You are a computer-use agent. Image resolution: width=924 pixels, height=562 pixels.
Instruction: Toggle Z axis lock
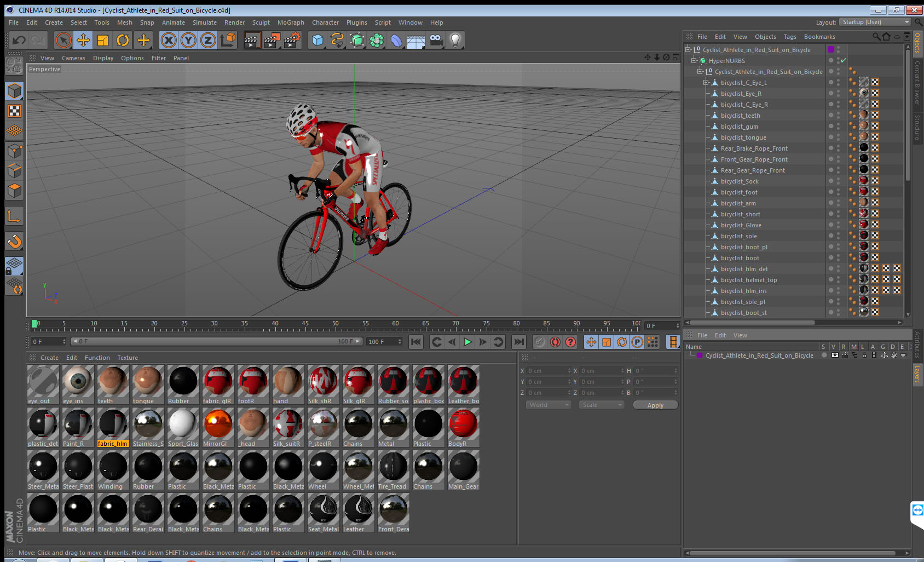coord(208,40)
